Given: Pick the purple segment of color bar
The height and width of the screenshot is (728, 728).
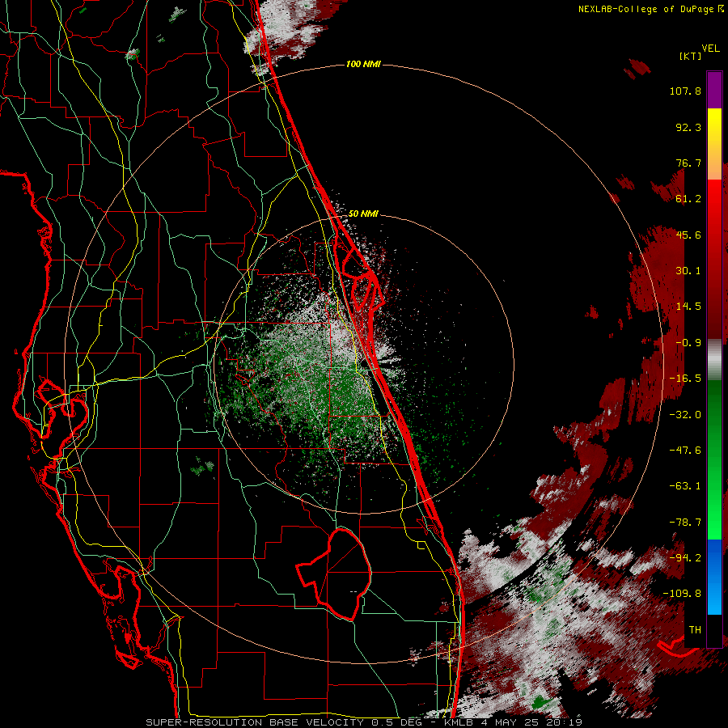Looking at the screenshot, I should pyautogui.click(x=714, y=90).
